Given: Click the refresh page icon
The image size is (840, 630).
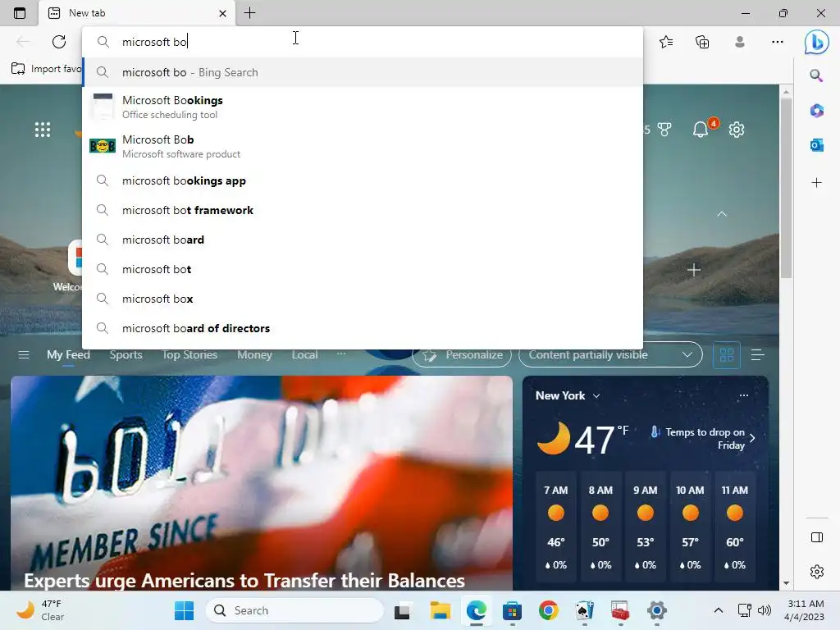Looking at the screenshot, I should [59, 42].
